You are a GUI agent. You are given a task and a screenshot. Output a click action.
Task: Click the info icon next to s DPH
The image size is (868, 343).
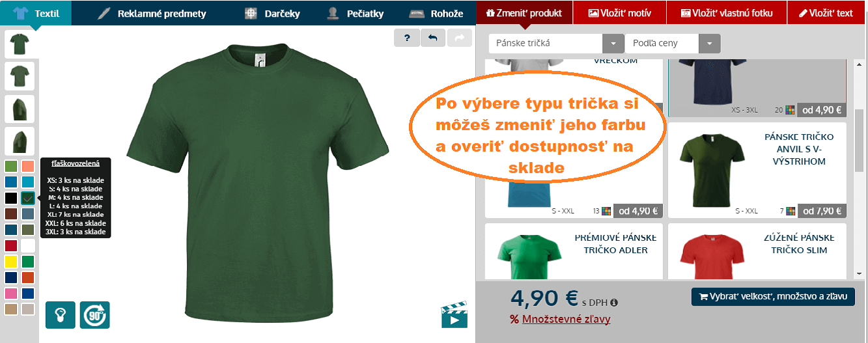614,302
